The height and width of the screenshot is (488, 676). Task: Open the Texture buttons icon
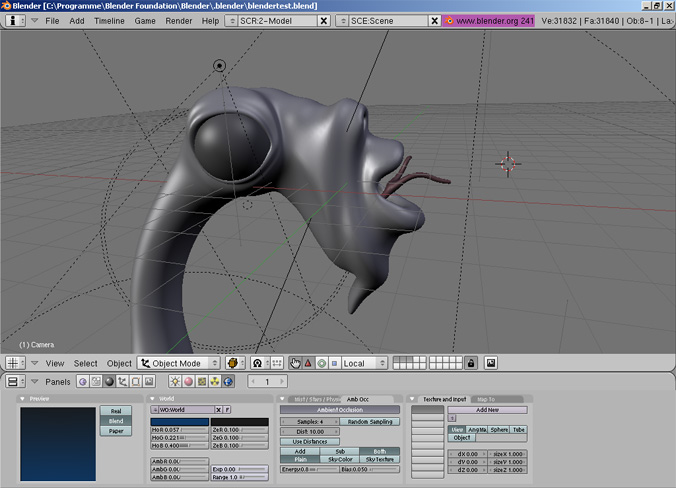point(201,382)
